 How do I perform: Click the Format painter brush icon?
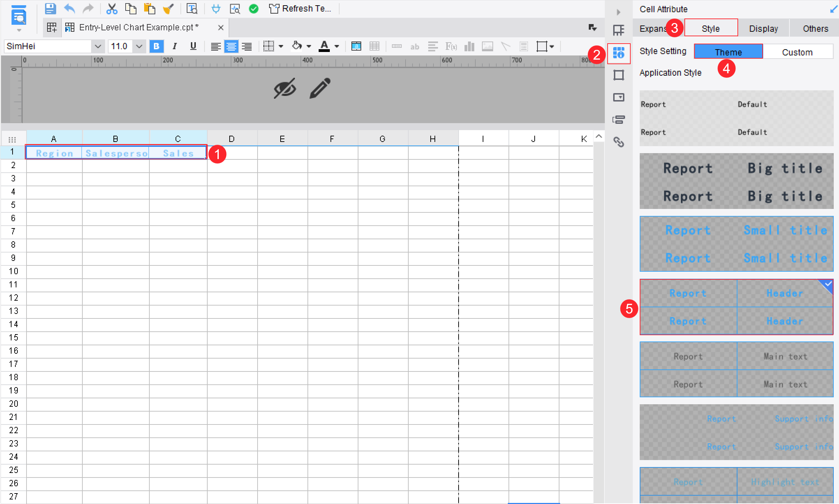coord(169,9)
